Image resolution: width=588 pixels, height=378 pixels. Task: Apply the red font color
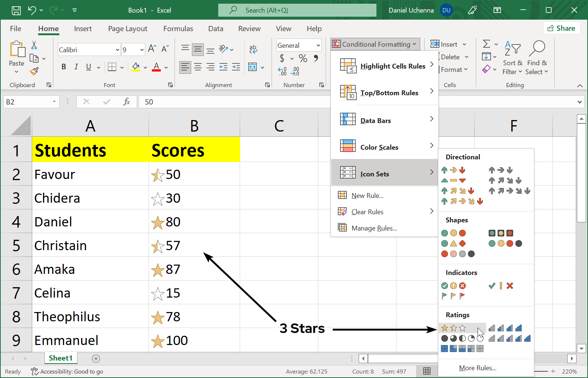point(156,67)
